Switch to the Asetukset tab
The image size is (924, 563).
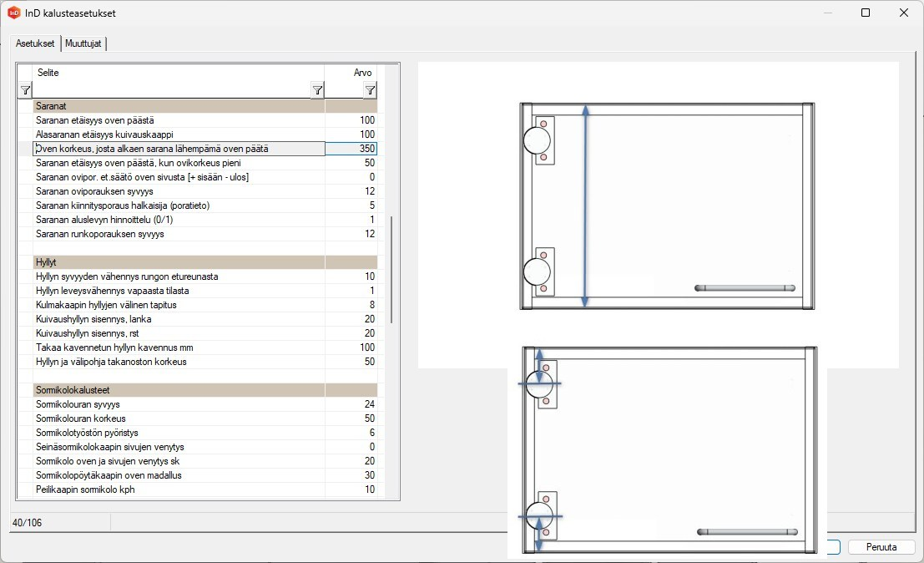pyautogui.click(x=35, y=43)
